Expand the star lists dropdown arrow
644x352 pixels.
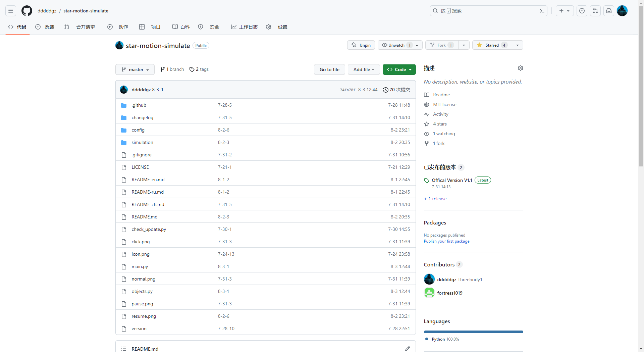[x=518, y=45]
